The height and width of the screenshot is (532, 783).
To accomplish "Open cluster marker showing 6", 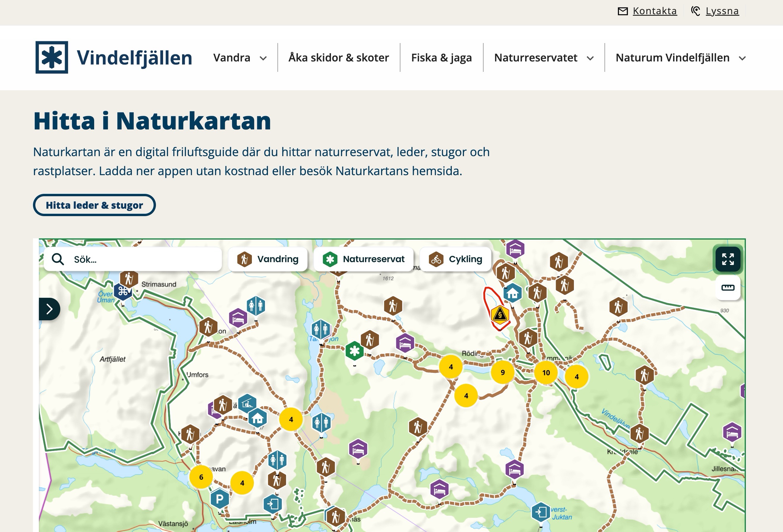I will pyautogui.click(x=201, y=477).
